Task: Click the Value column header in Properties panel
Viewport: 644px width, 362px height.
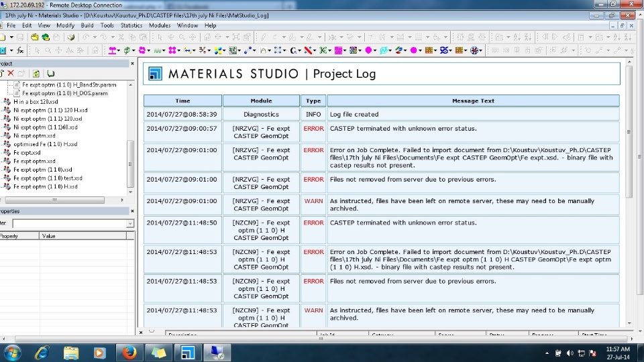Action: click(83, 236)
